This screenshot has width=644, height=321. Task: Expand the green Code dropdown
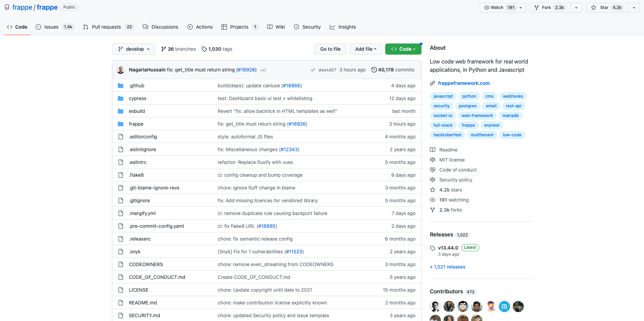pos(403,49)
